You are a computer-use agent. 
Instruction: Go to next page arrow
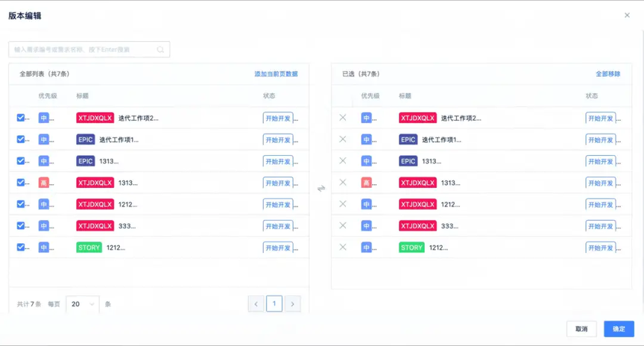(292, 304)
